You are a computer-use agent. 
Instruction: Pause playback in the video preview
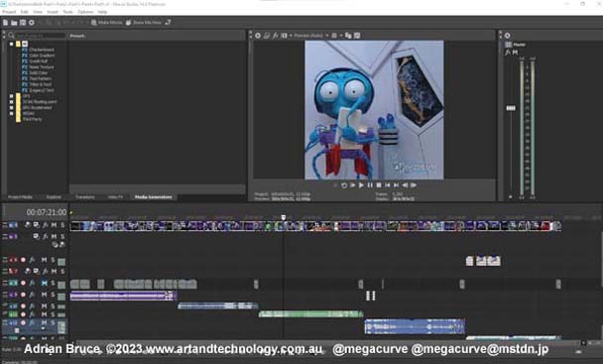point(370,185)
